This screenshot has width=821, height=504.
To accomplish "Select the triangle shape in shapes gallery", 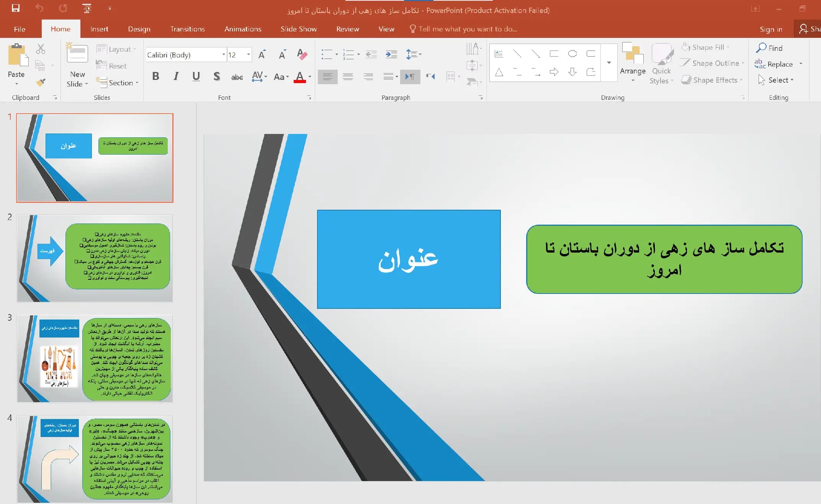I will pyautogui.click(x=499, y=72).
